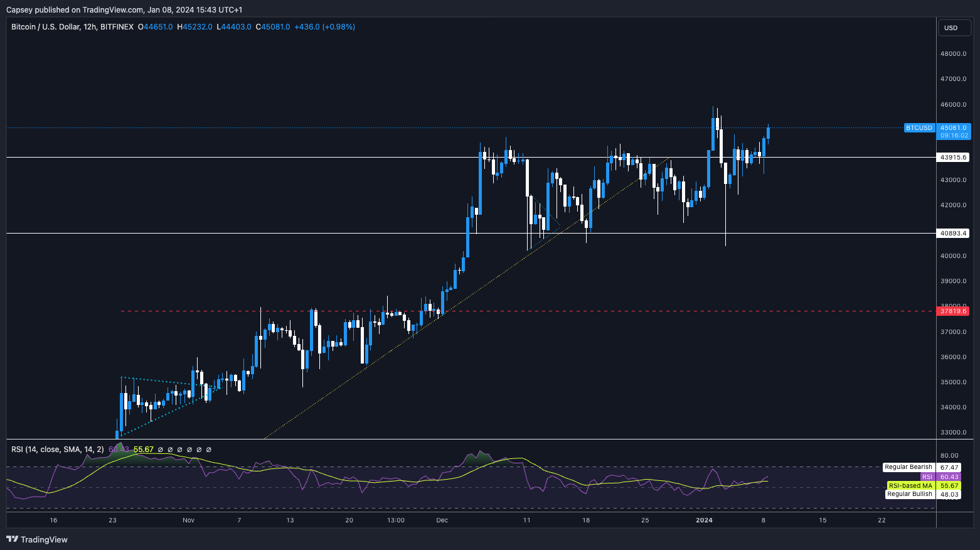The width and height of the screenshot is (980, 550).
Task: Click the TradingView logo at the chart footer
Action: pos(37,539)
